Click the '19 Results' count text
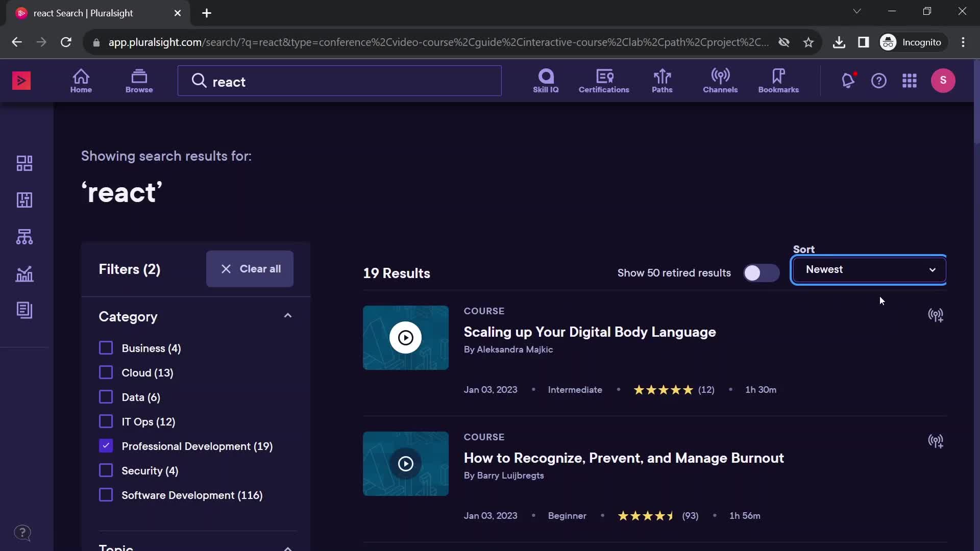The image size is (980, 551). pos(397,273)
